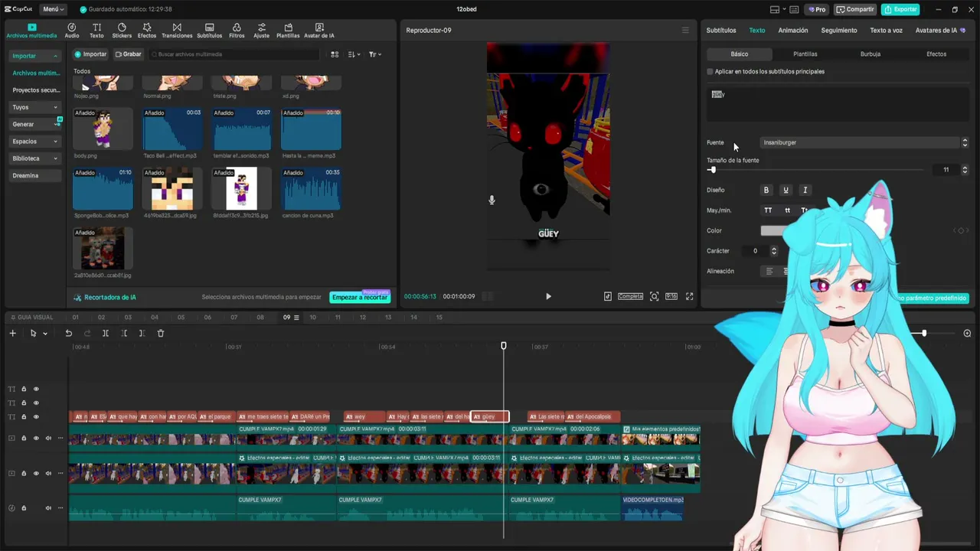Open the selection tool mode dropdown
The height and width of the screenshot is (551, 980).
point(45,334)
